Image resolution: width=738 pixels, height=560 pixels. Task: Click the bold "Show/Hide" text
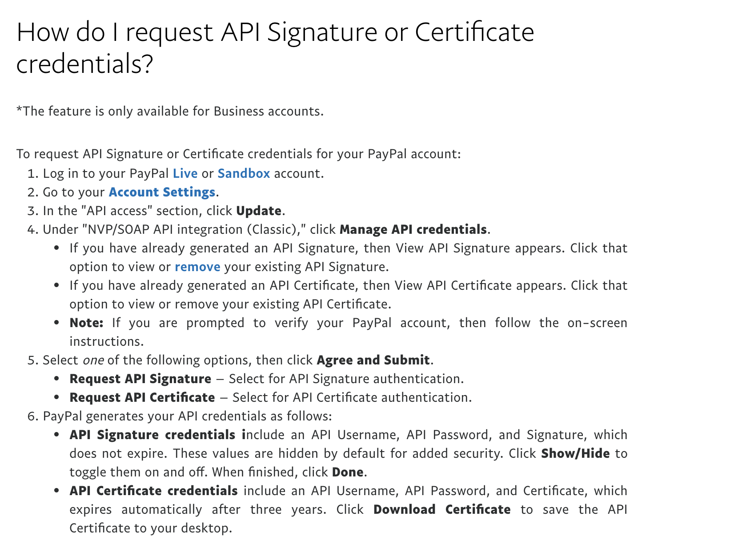[575, 453]
